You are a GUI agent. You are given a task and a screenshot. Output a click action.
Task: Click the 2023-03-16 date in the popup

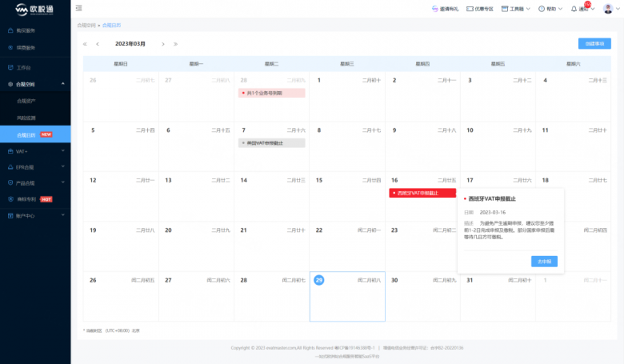[493, 213]
